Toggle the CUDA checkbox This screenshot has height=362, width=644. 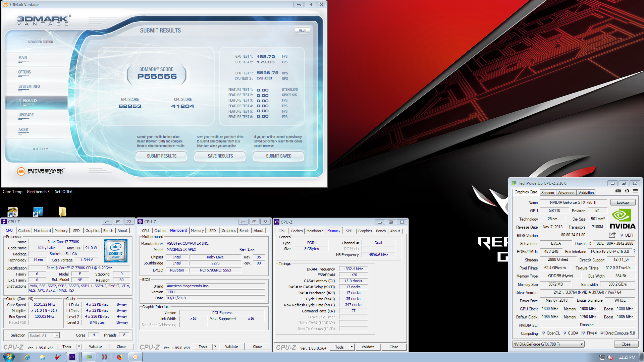(565, 333)
